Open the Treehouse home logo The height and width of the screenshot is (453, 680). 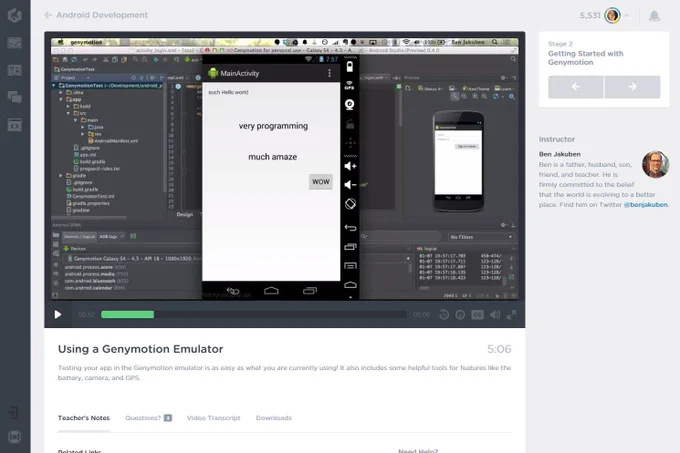15,15
